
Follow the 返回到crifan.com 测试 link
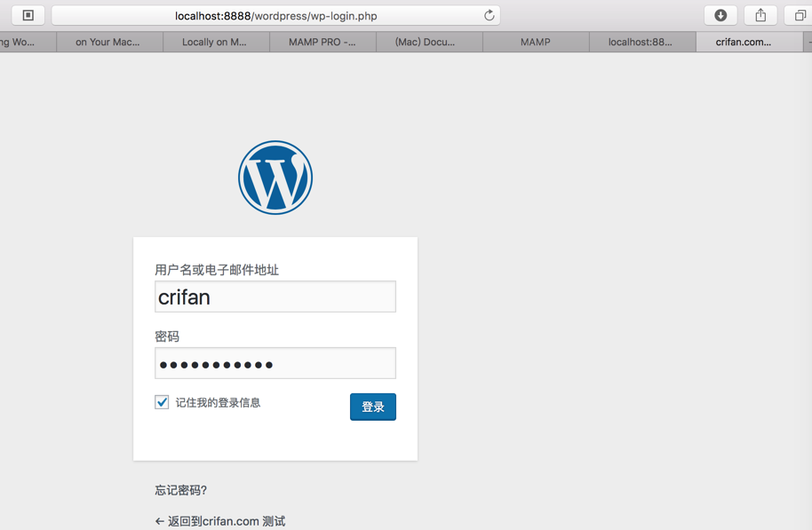point(220,521)
